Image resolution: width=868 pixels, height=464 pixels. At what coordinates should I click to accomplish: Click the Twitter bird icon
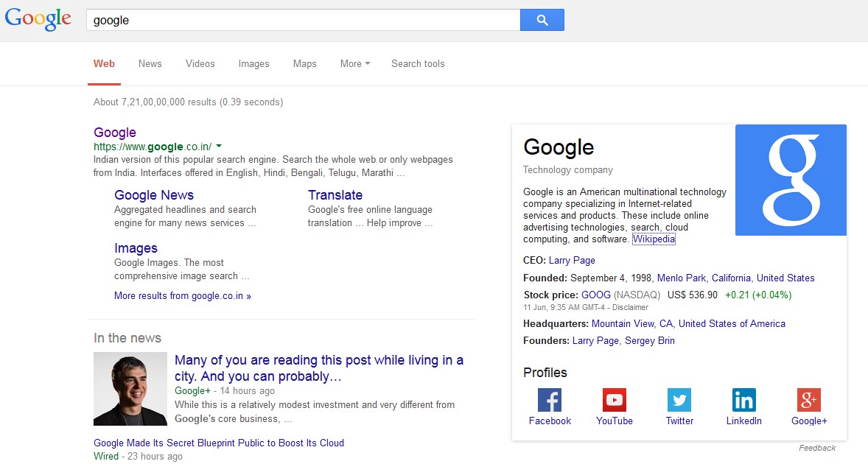pos(679,400)
